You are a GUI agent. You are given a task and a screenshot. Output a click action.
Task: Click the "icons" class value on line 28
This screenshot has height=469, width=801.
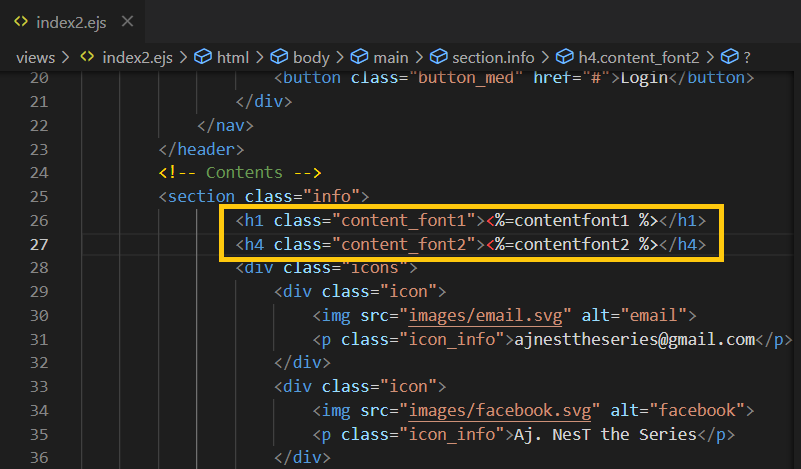coord(375,268)
